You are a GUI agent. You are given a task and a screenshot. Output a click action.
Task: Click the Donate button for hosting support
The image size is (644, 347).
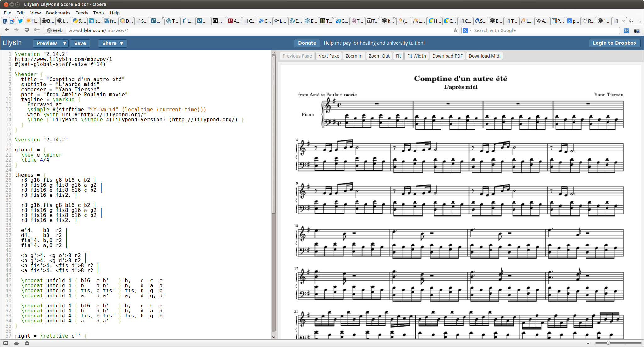coord(307,43)
